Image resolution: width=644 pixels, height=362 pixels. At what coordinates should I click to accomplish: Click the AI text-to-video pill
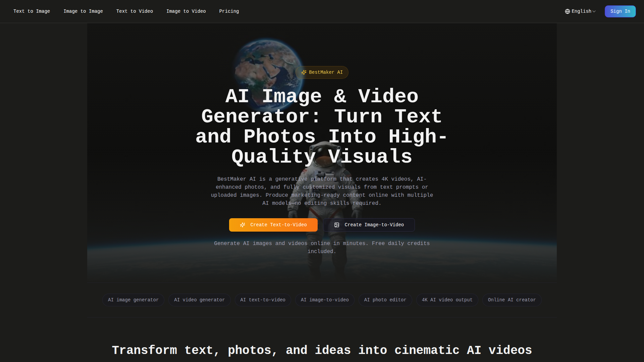[263, 300]
